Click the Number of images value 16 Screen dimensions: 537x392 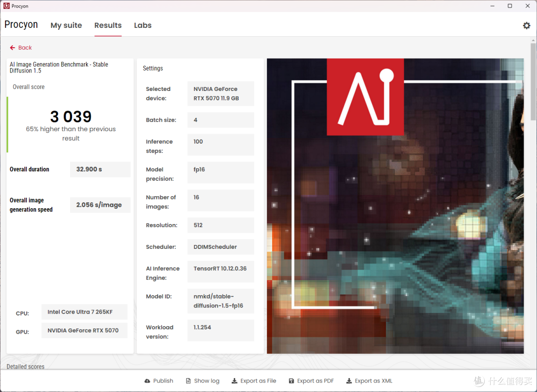point(221,200)
